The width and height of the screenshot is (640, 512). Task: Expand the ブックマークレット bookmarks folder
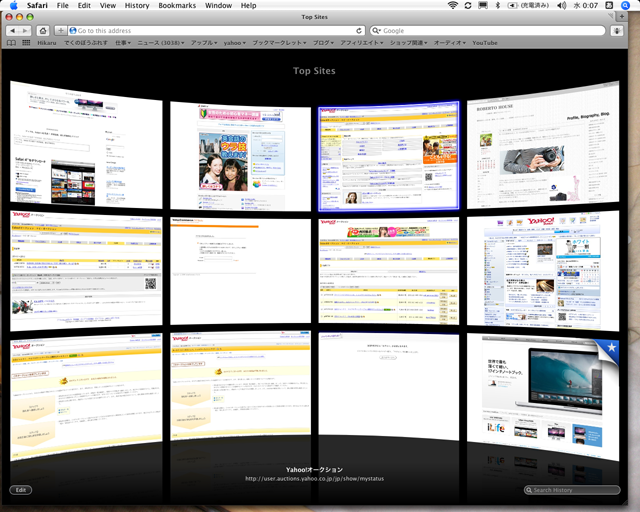[279, 43]
